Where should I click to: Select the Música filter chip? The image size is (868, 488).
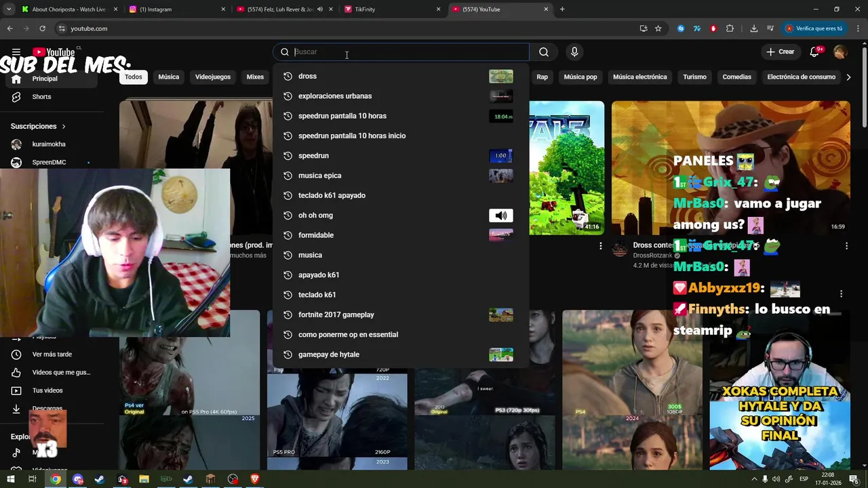pyautogui.click(x=169, y=77)
